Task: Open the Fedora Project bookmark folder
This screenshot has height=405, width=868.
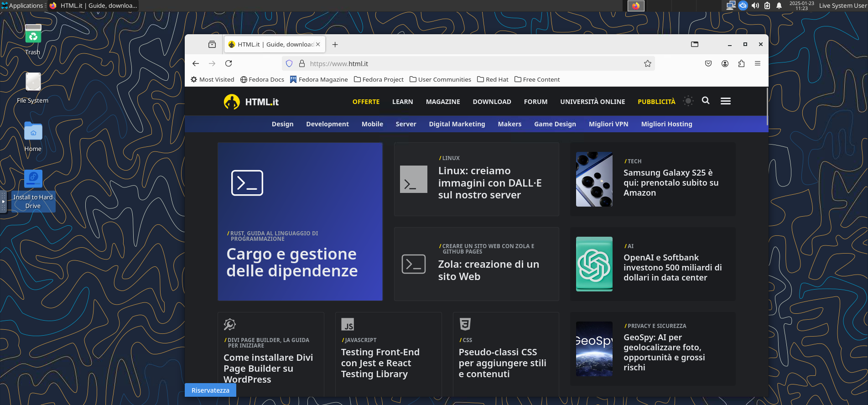Action: point(379,79)
